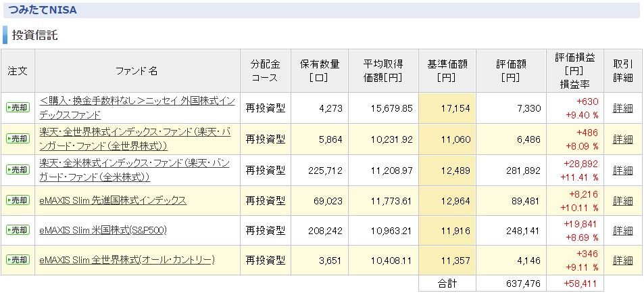Open 楽天・全世界株式インデックス・ファンド link
Viewport: 644px width, 293px height.
(x=135, y=139)
